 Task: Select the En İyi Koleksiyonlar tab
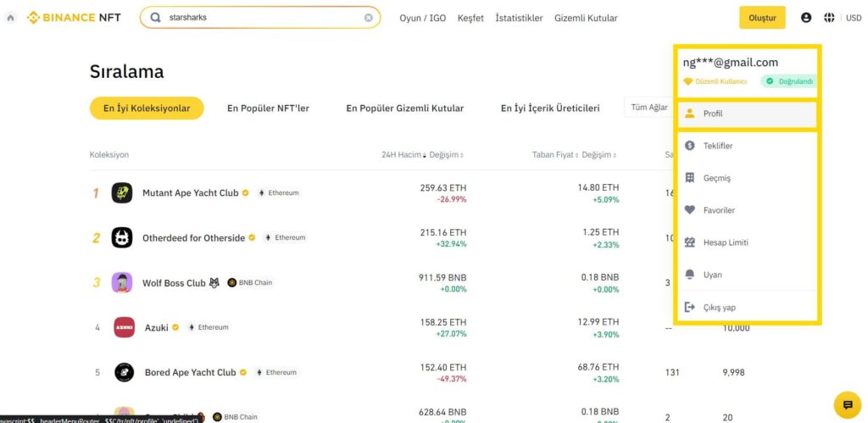pyautogui.click(x=147, y=108)
